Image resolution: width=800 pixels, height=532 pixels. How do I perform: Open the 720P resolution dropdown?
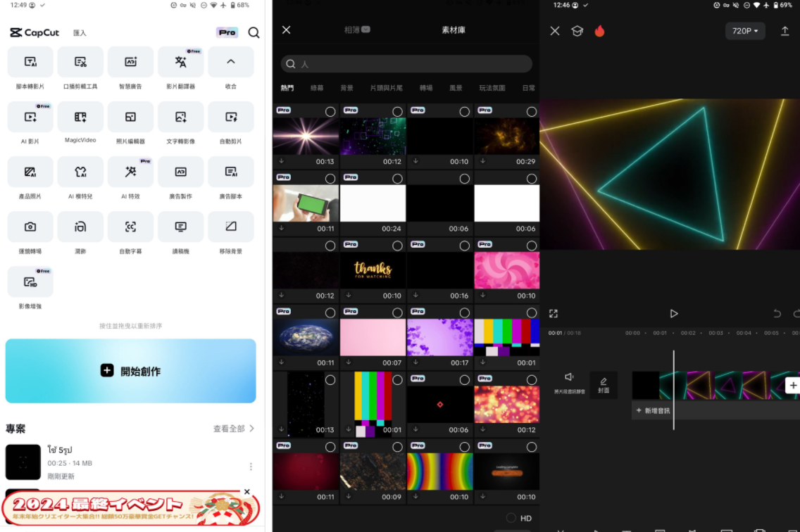(x=745, y=31)
